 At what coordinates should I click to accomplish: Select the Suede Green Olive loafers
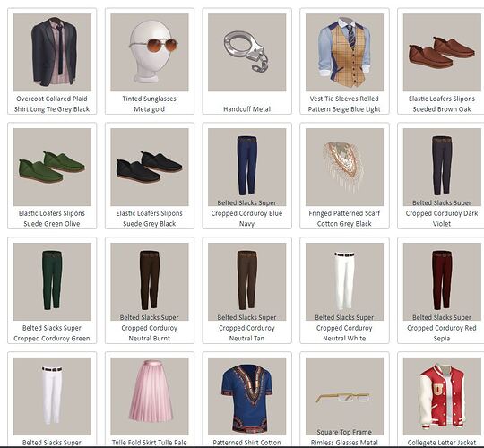point(52,176)
